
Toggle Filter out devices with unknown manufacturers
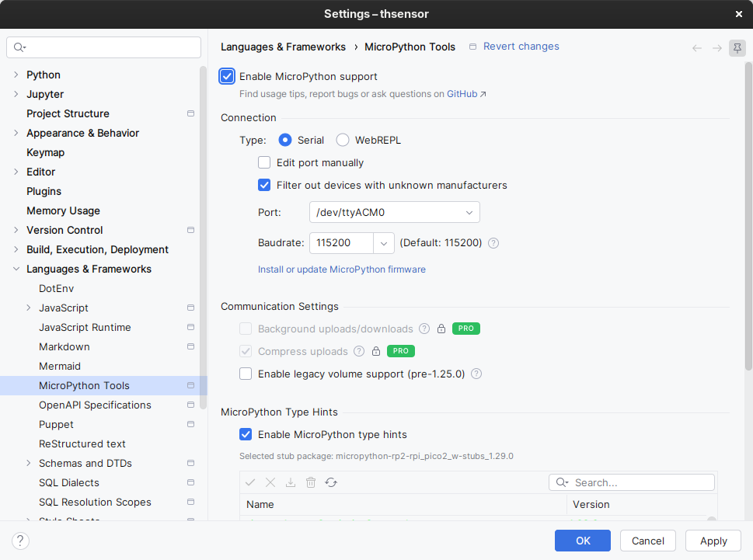tap(264, 185)
